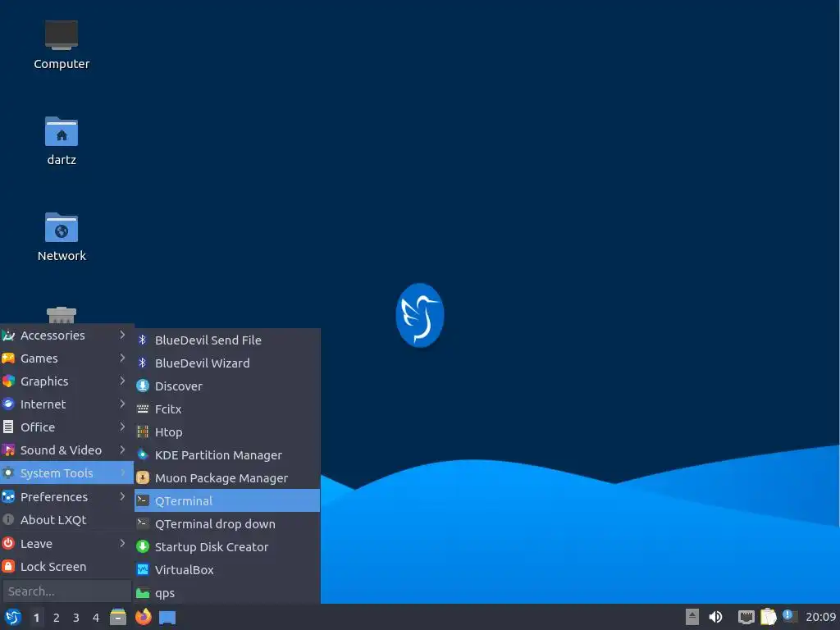This screenshot has width=840, height=630.
Task: Launch VirtualBox from System Tools
Action: tap(228, 569)
